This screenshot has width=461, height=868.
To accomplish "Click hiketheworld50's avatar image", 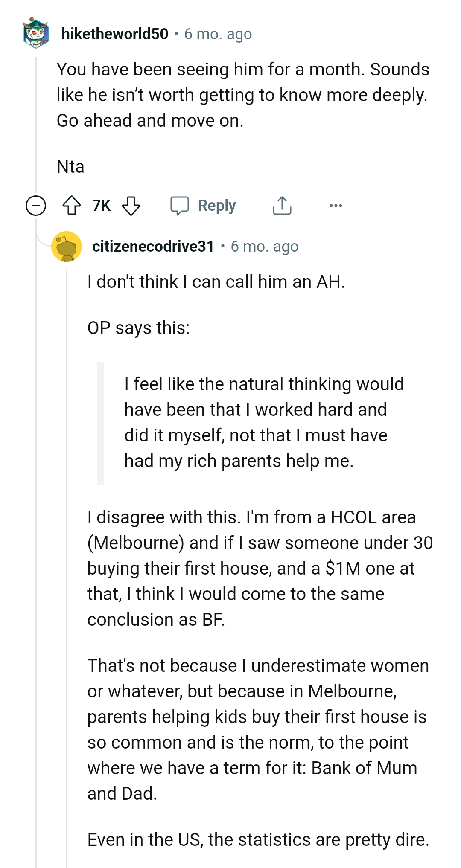I will tap(35, 34).
